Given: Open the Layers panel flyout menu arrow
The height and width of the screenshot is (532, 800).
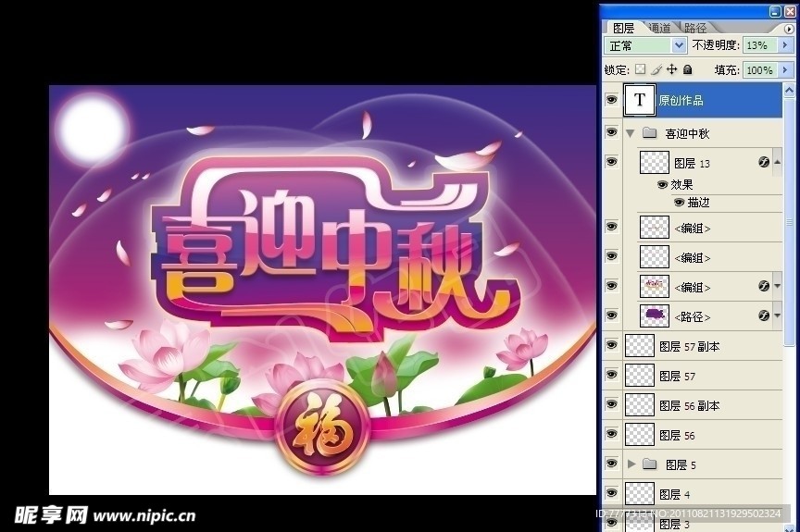Looking at the screenshot, I should (789, 29).
